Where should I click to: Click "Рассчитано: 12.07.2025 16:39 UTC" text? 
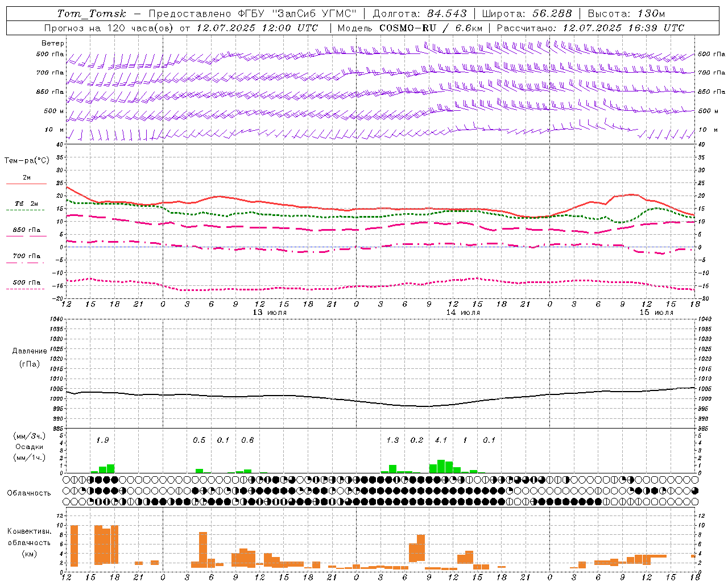click(590, 28)
